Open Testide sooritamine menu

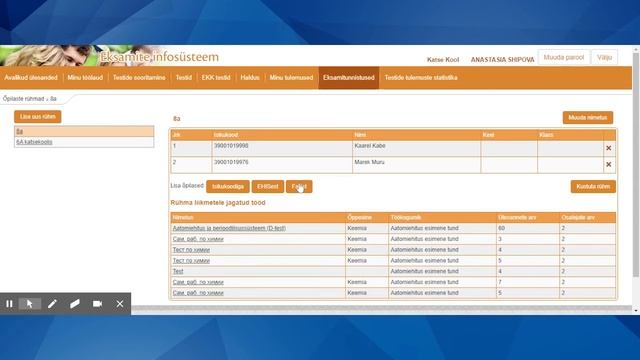click(139, 78)
